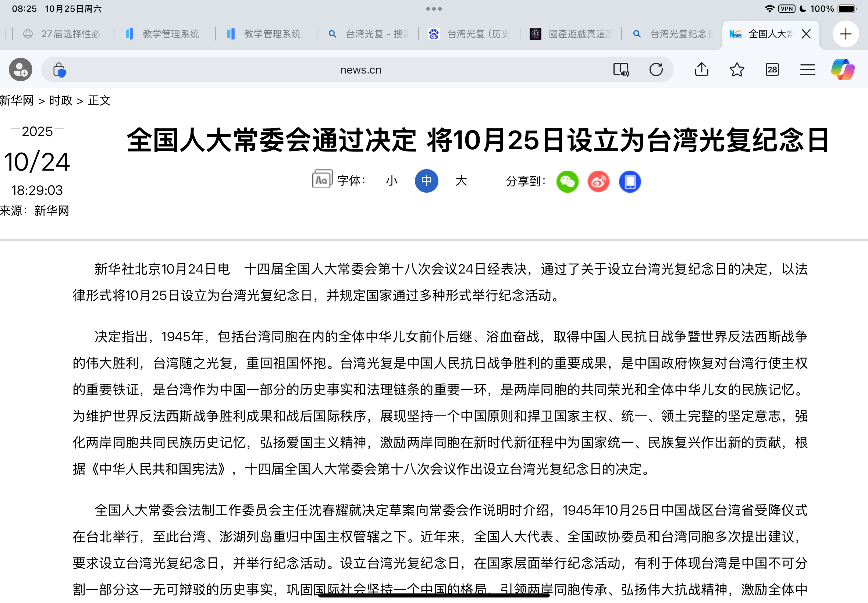The height and width of the screenshot is (603, 868).
Task: Select small font size 小
Action: point(391,181)
